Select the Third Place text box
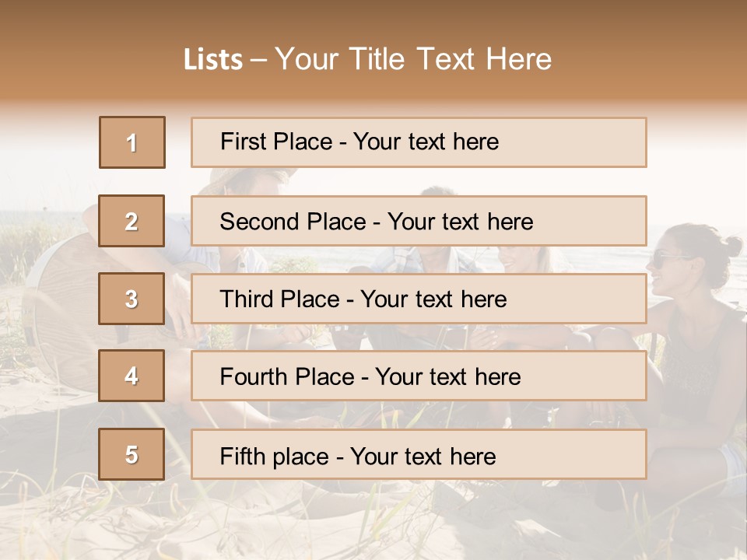747x560 pixels. coord(419,299)
